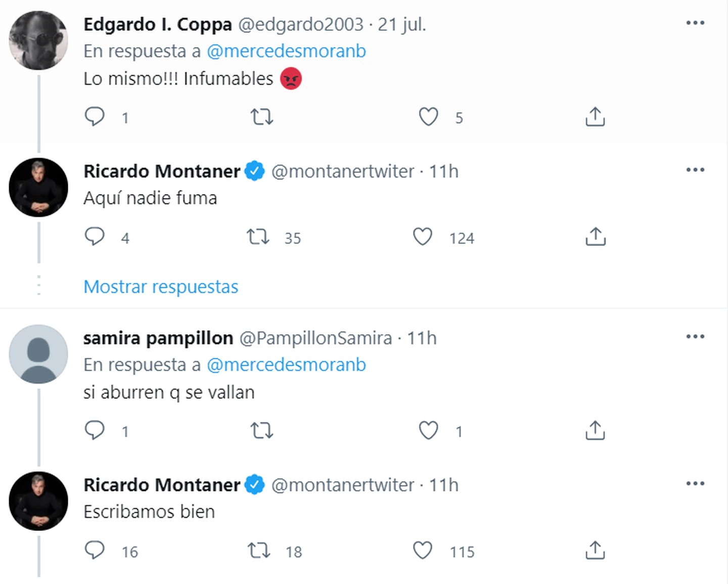This screenshot has height=584, width=728.
Task: Like the 'Aquí nadie fuma' tweet
Action: 423,237
